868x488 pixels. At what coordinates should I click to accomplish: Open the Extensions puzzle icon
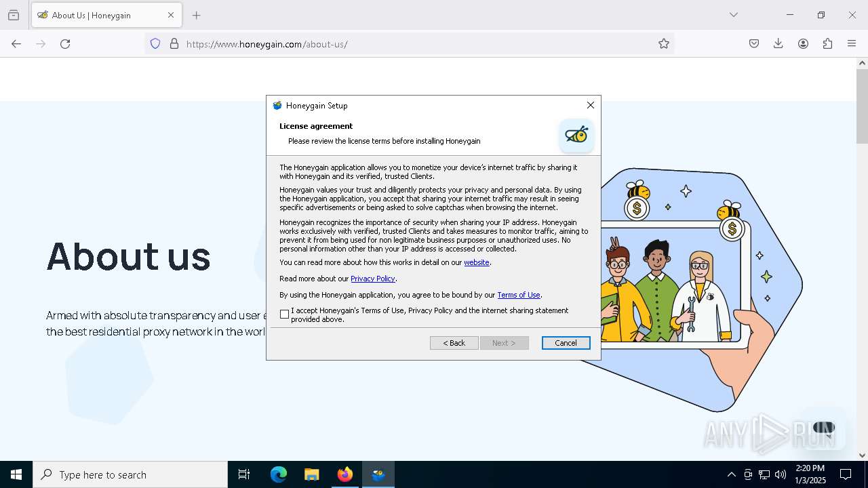tap(827, 43)
